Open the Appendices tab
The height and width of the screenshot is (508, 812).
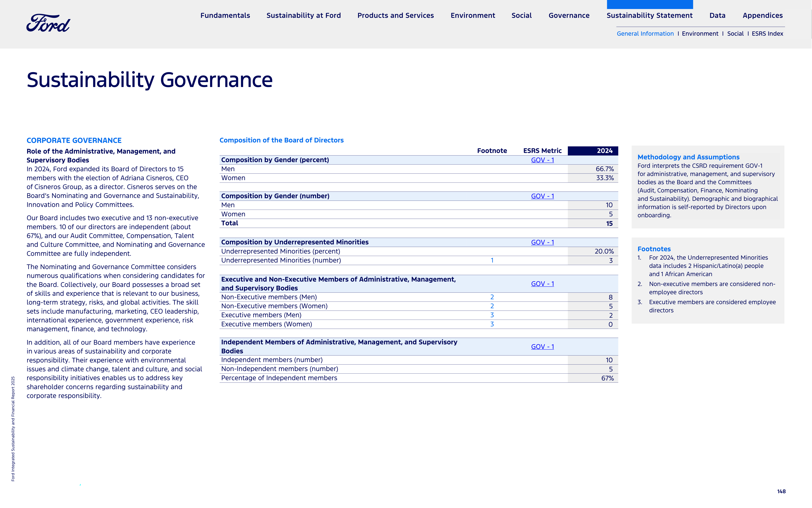pos(763,15)
